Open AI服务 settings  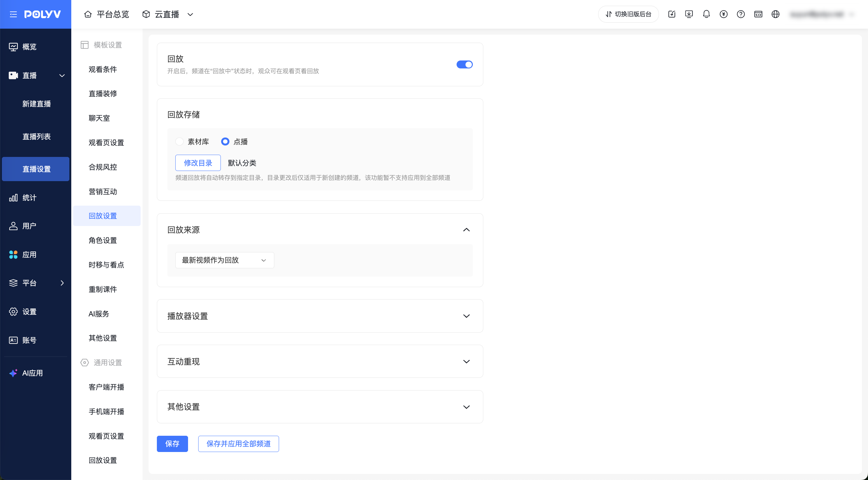click(99, 314)
